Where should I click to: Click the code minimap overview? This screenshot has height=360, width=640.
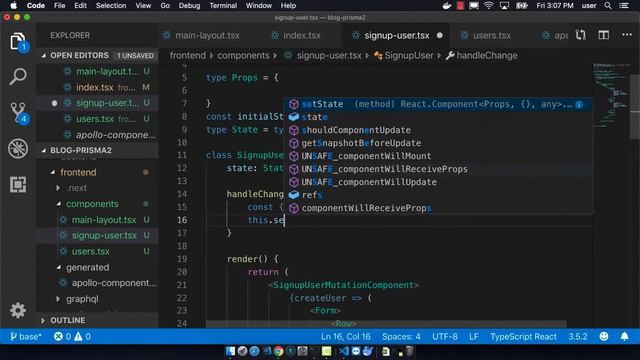[611, 95]
